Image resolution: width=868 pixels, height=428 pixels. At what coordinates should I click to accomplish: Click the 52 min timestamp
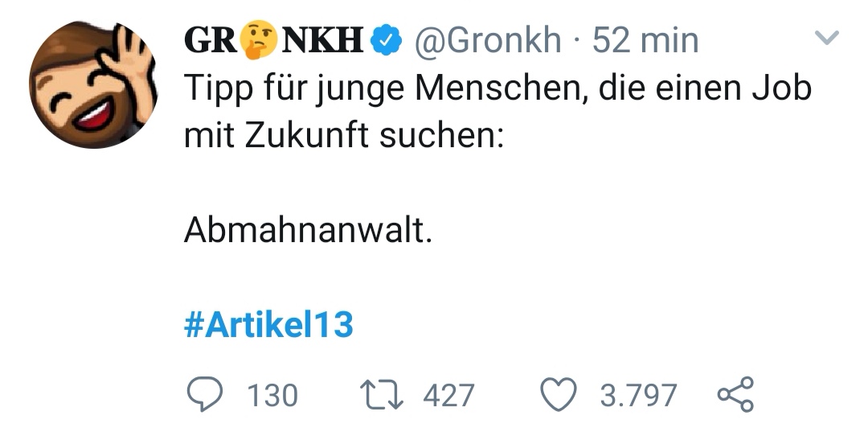click(645, 40)
